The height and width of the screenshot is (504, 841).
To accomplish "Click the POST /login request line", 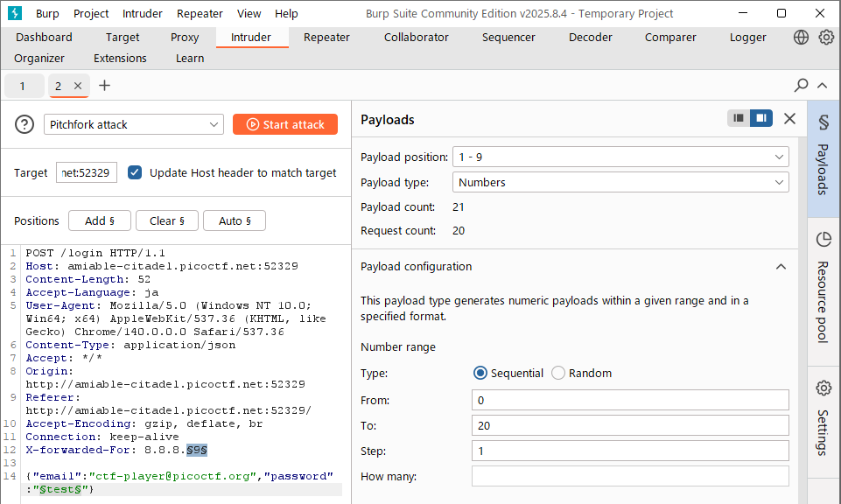I will 95,253.
